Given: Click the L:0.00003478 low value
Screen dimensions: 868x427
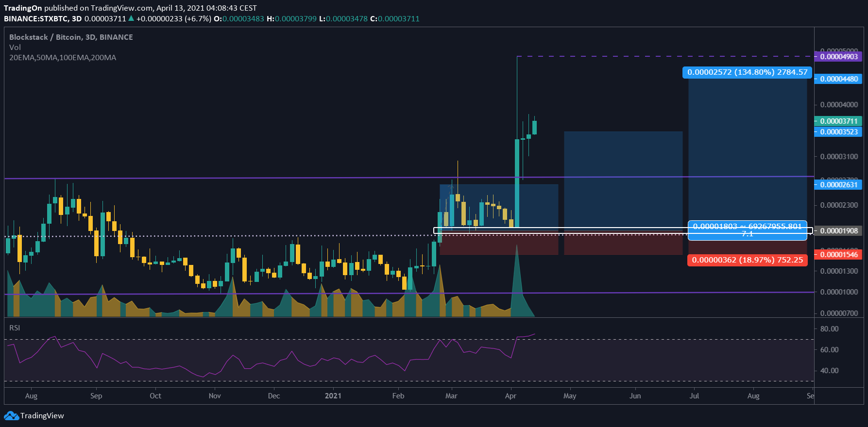Looking at the screenshot, I should [x=343, y=19].
